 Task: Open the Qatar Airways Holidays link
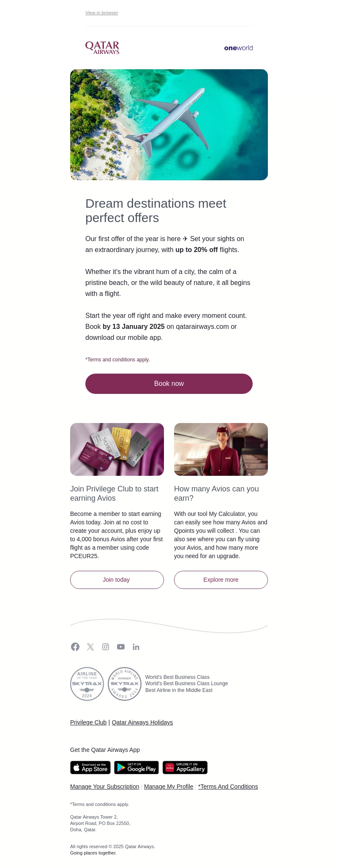pos(142,722)
